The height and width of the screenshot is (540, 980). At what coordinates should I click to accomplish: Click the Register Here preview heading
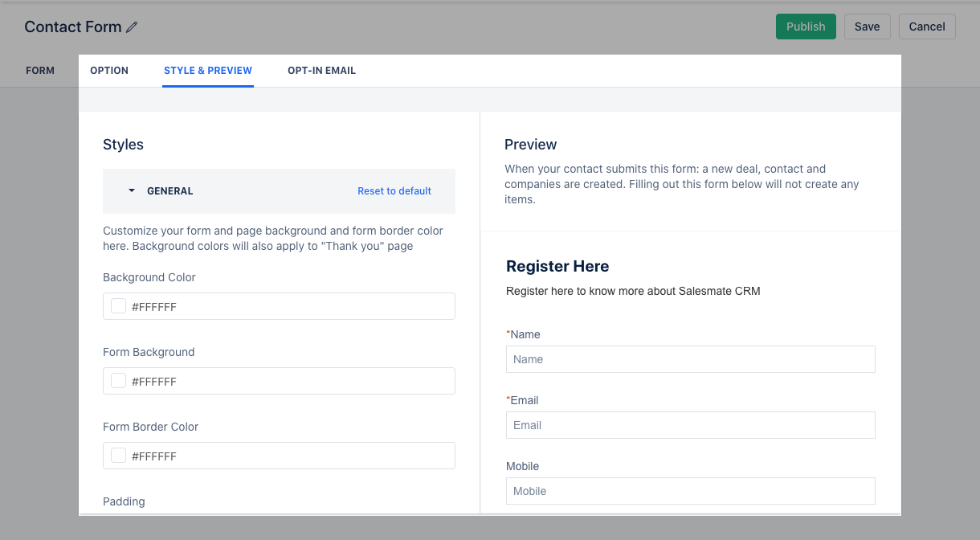click(x=557, y=266)
